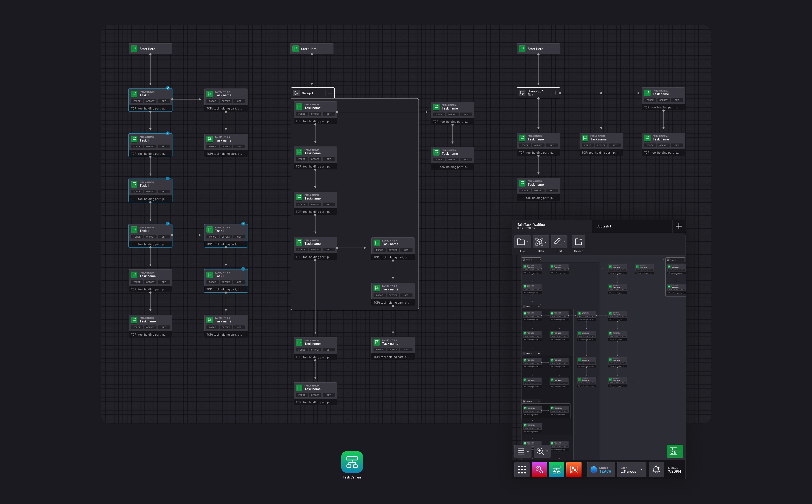Collapse Group 5 in the subtask panel
This screenshot has height=504, width=812.
tap(539, 401)
